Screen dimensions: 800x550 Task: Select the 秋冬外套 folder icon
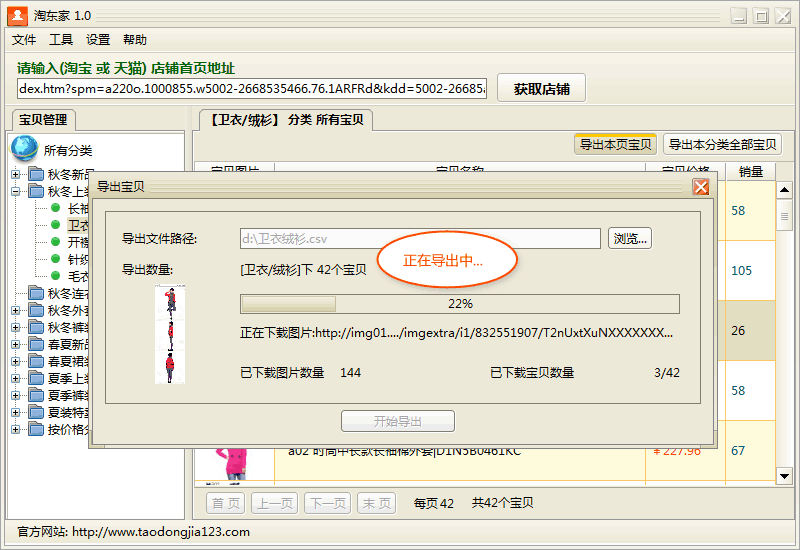[36, 310]
